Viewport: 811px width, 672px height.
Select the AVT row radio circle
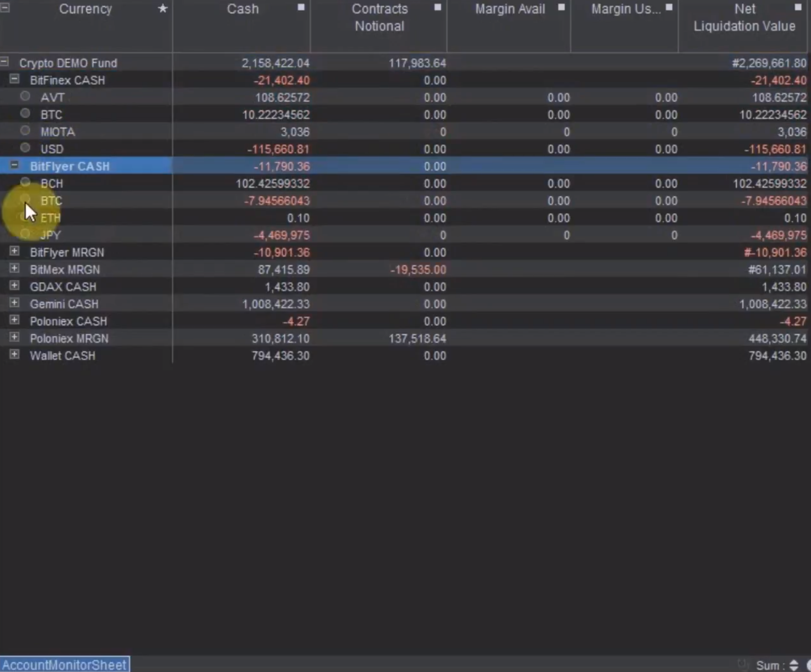pos(25,96)
